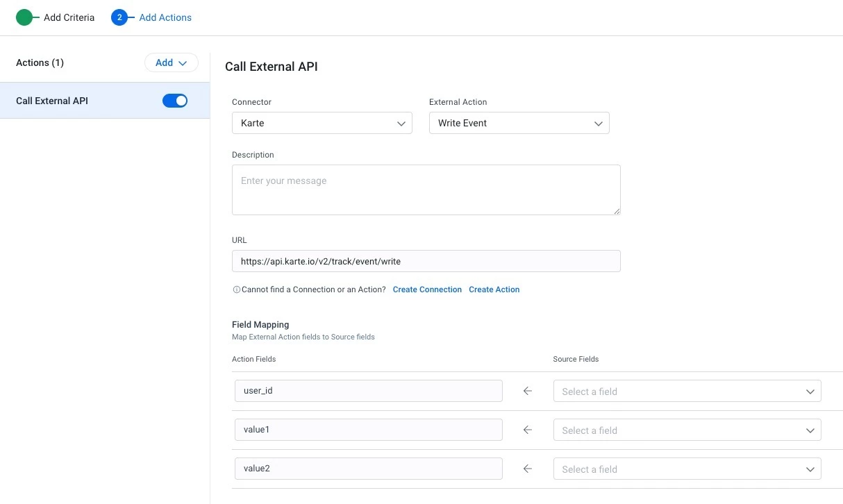
Task: Select a source field for user_id
Action: click(x=687, y=392)
